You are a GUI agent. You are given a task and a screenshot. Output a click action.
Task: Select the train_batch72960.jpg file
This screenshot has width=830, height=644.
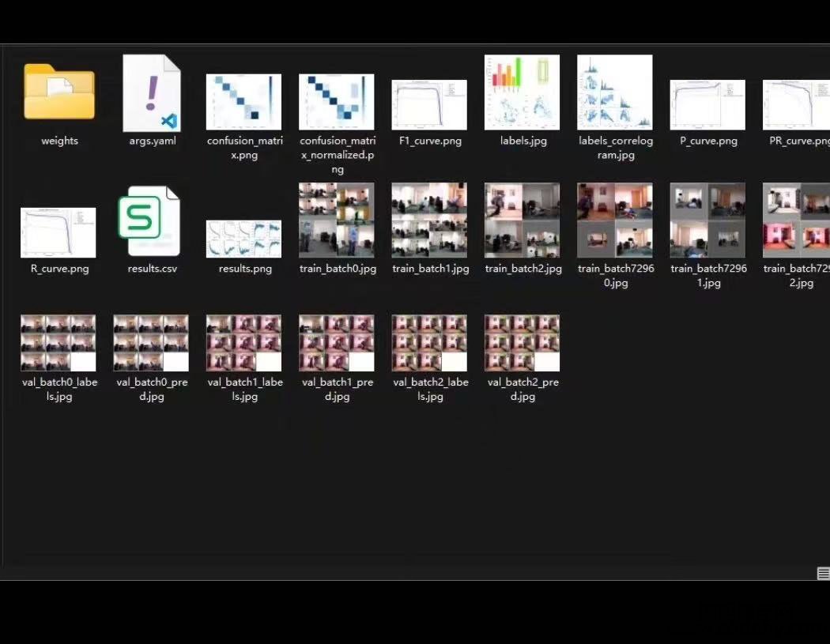[614, 220]
